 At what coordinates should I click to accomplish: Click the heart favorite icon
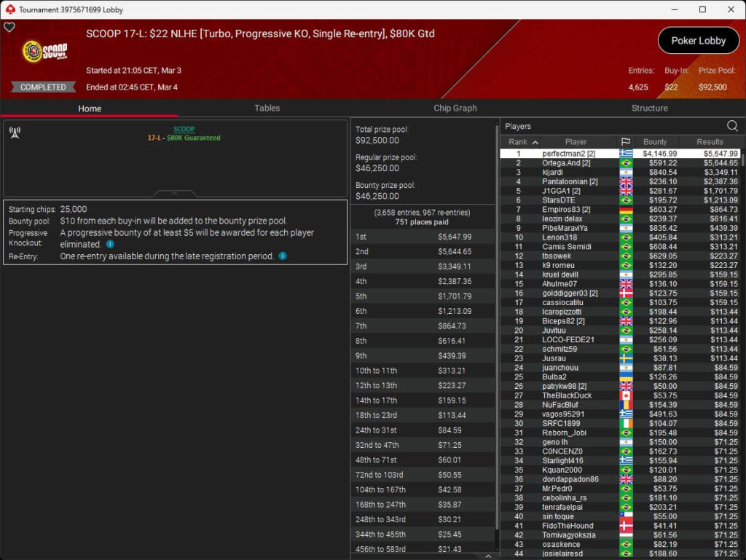(9, 28)
